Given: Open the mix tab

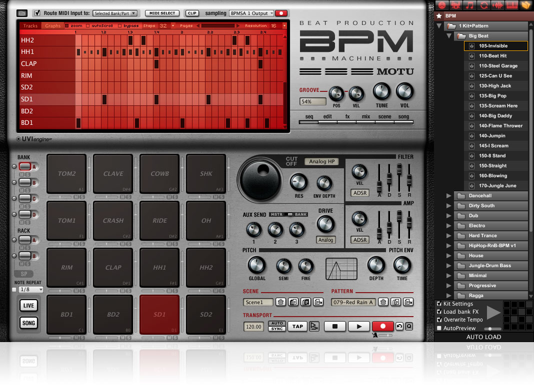Looking at the screenshot, I should 366,116.
